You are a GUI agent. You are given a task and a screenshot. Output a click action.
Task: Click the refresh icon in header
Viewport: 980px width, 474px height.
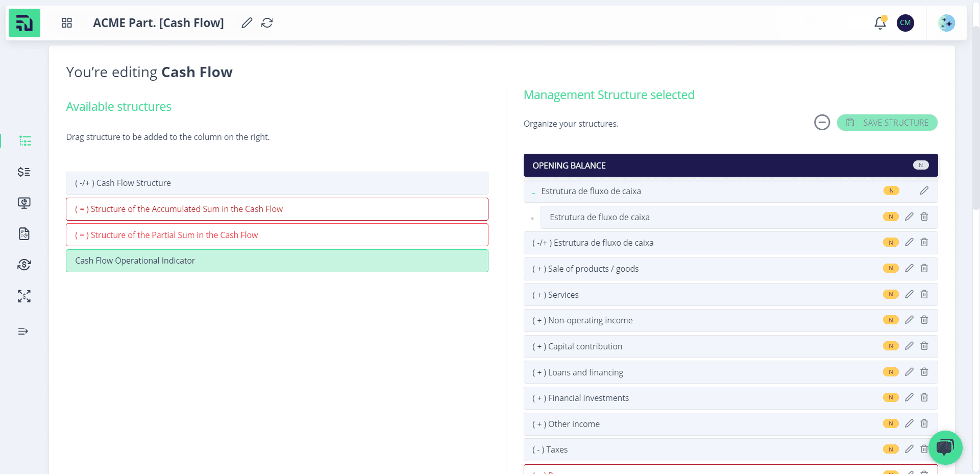coord(267,22)
